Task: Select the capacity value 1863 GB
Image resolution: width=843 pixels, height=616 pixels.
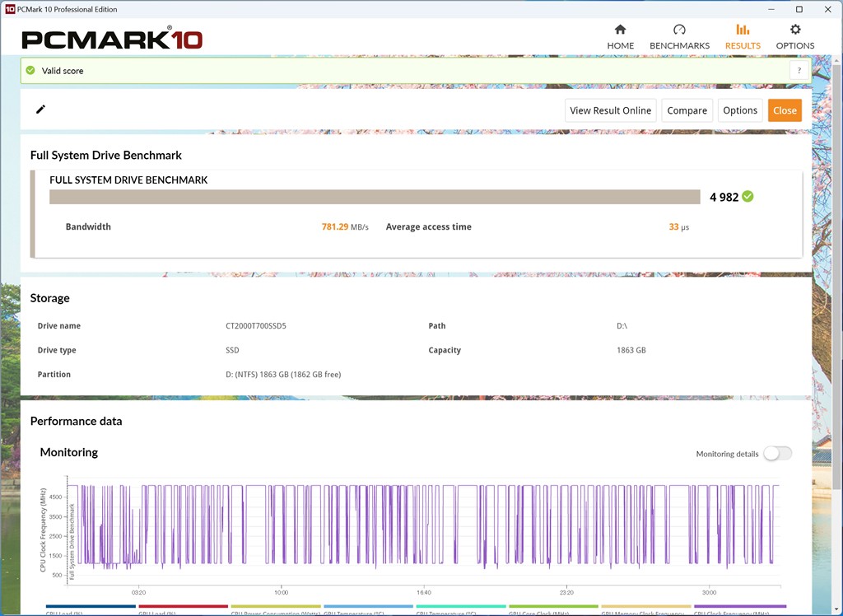Action: pyautogui.click(x=631, y=350)
